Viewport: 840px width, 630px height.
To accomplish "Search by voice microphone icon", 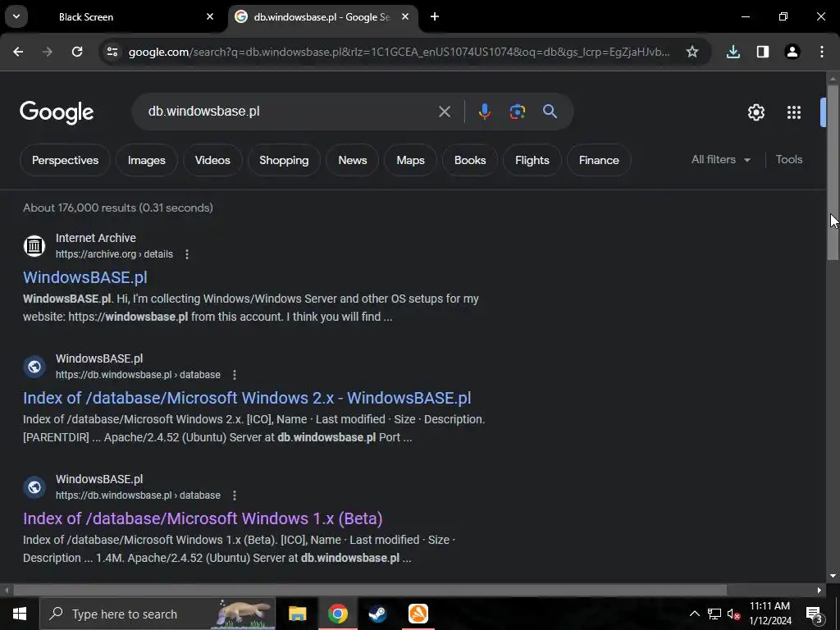I will pos(484,112).
